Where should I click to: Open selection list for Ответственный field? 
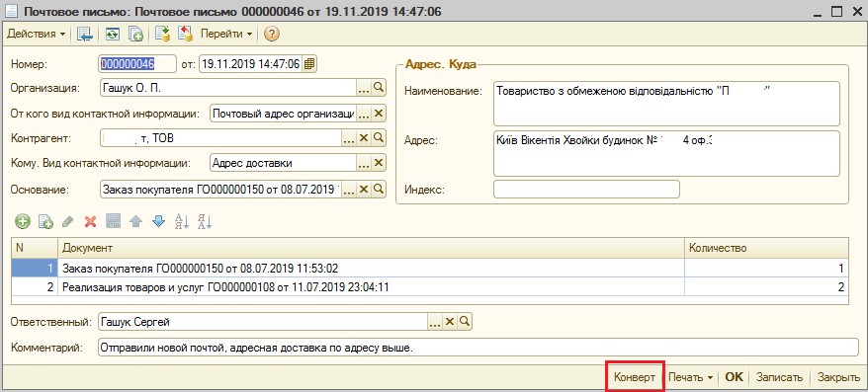click(x=435, y=321)
